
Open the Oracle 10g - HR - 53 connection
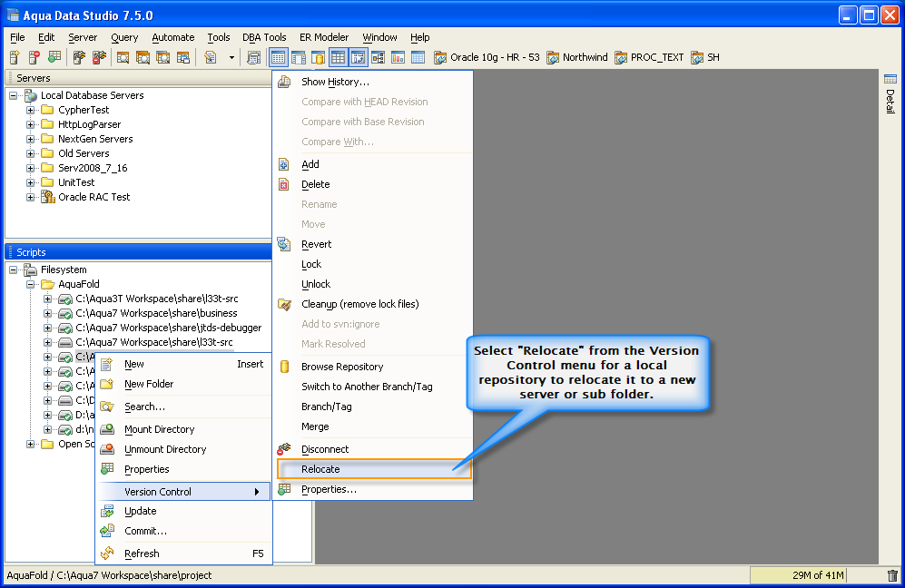tap(487, 57)
